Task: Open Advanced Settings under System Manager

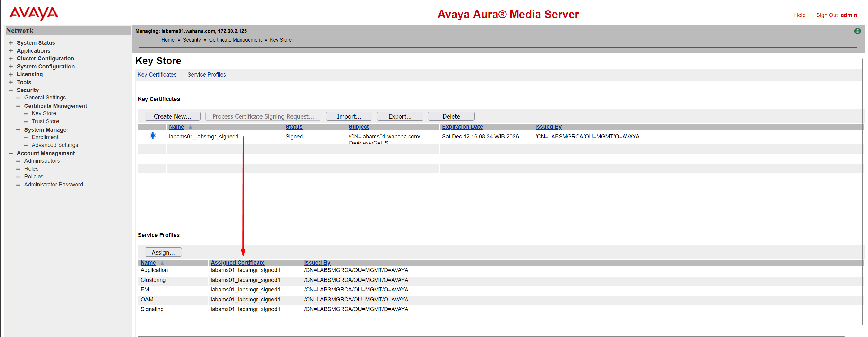Action: click(54, 145)
